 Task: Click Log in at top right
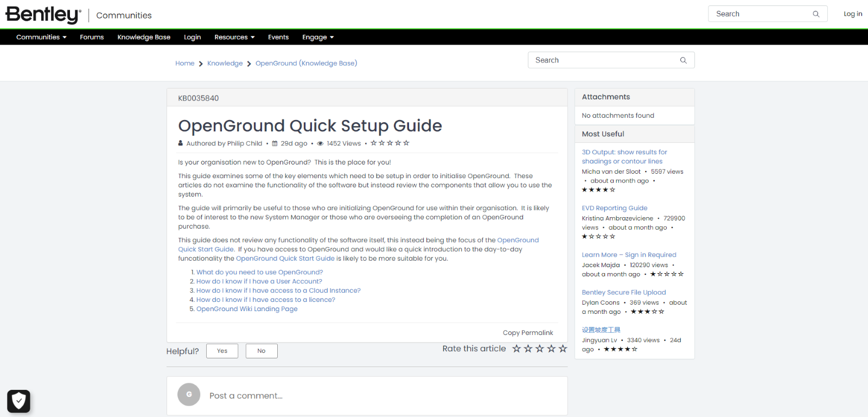(x=853, y=14)
